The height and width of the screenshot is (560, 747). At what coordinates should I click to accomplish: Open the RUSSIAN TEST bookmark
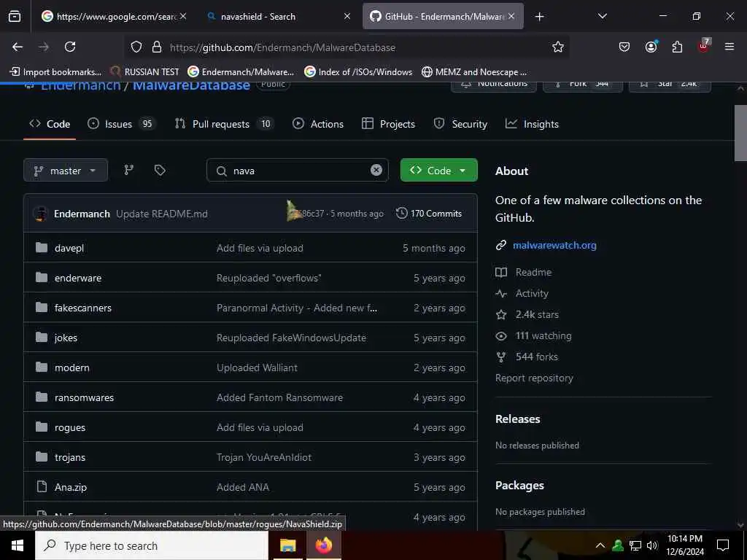coord(144,72)
